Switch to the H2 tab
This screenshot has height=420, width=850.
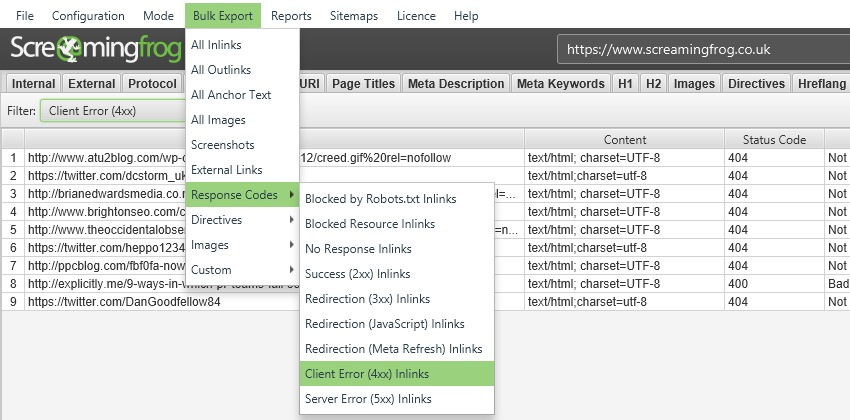pos(653,83)
